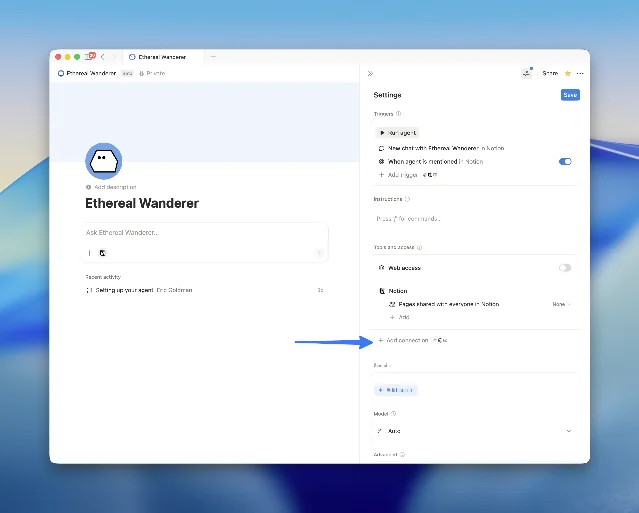Open sidebar icon with red notification badge
This screenshot has height=513, width=639.
tap(89, 56)
